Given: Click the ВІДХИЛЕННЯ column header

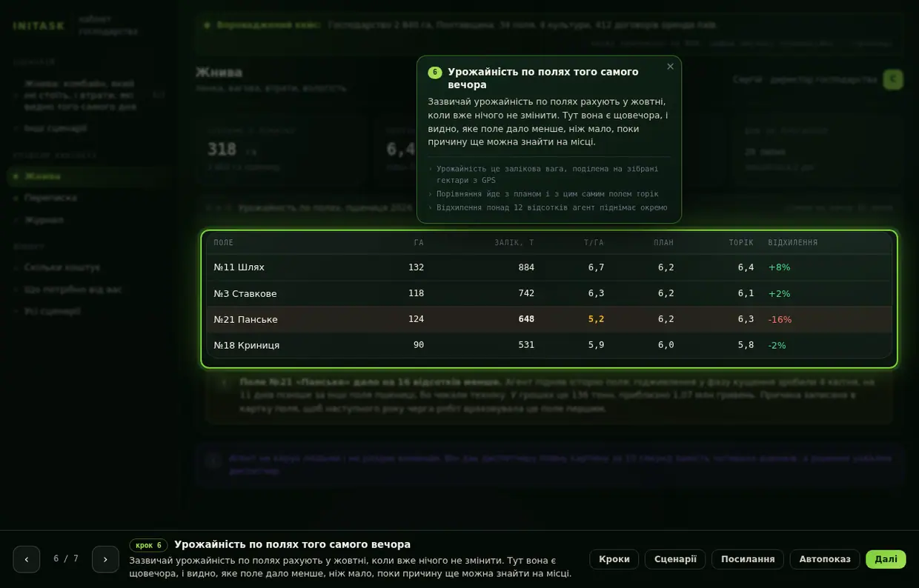Looking at the screenshot, I should pyautogui.click(x=793, y=243).
